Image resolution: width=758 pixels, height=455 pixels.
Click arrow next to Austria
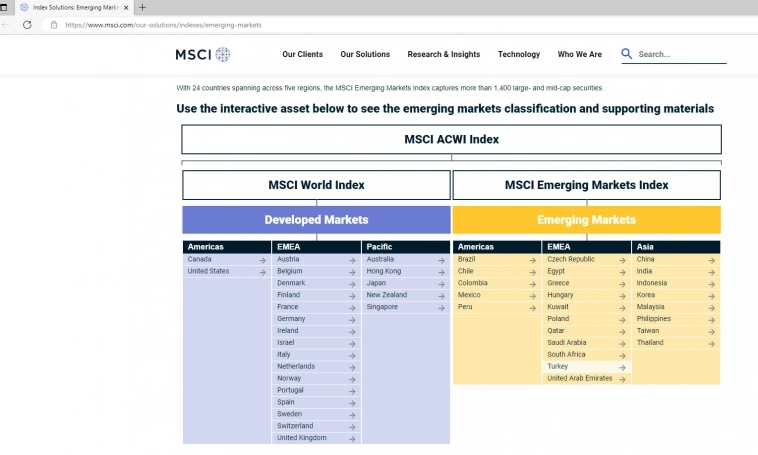pyautogui.click(x=352, y=260)
